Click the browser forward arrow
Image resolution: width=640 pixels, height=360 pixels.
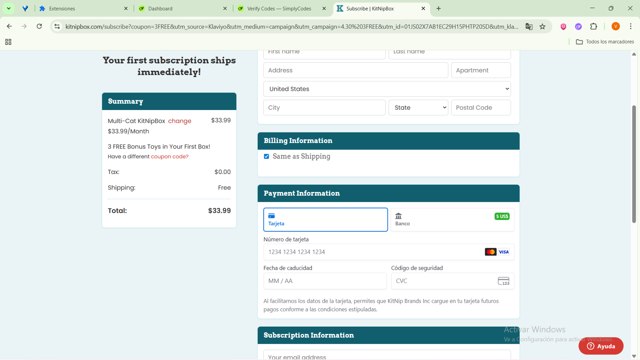[x=24, y=26]
